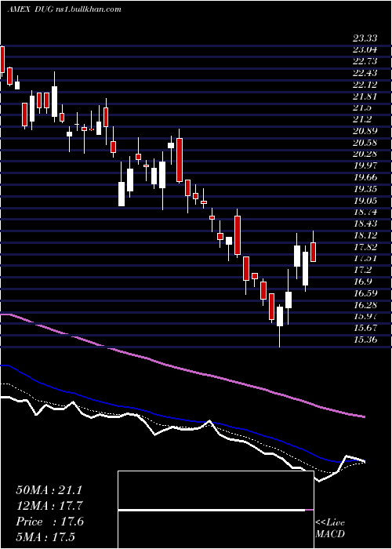
Task: Click the 15.67 price axis label
Action: click(x=365, y=328)
